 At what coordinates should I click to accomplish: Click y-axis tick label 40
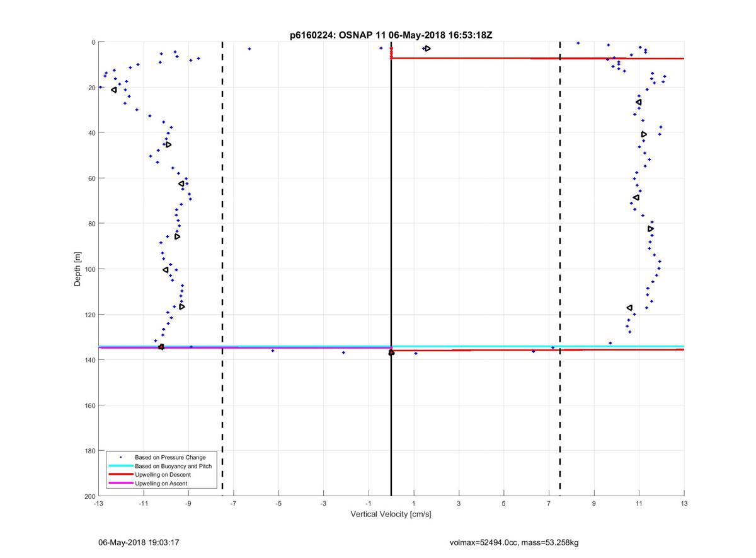click(91, 133)
